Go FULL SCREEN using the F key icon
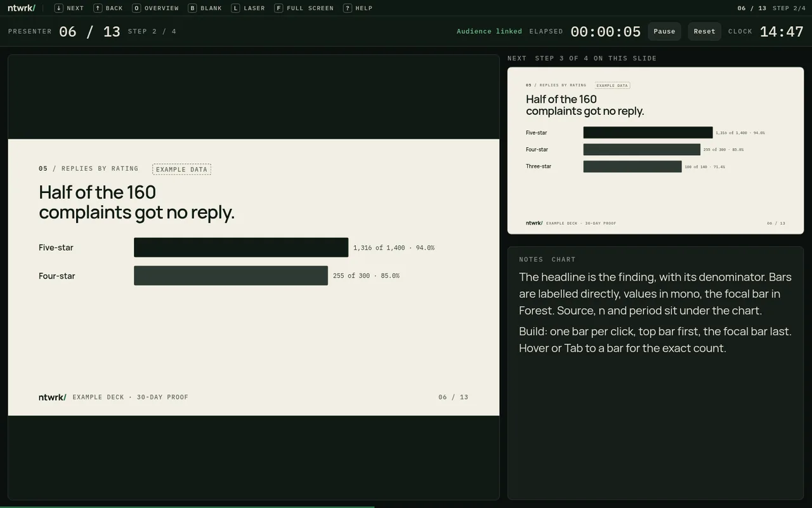Image resolution: width=812 pixels, height=508 pixels. [278, 8]
